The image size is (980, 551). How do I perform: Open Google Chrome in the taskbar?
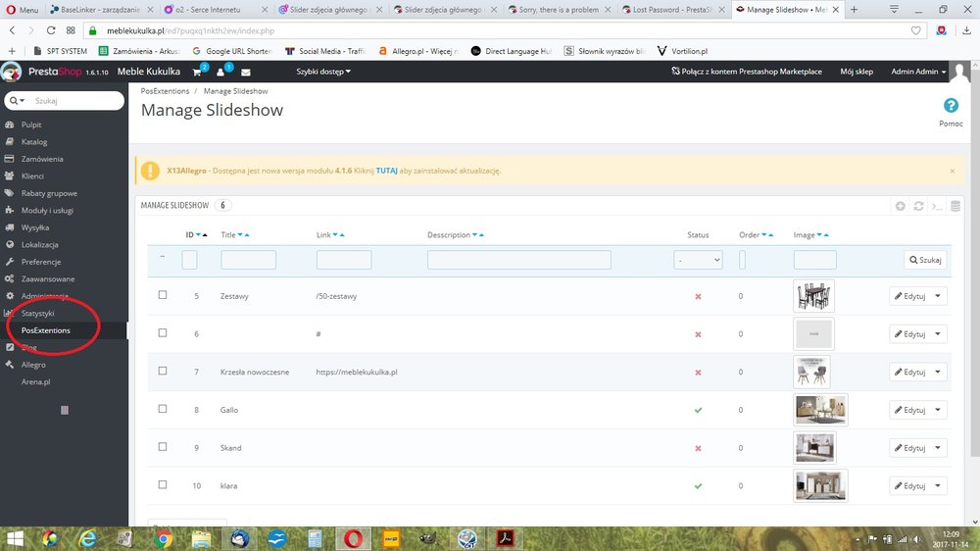click(163, 538)
